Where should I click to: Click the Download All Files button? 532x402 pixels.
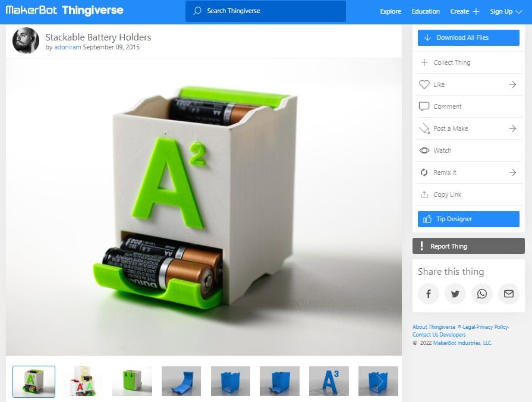(468, 38)
